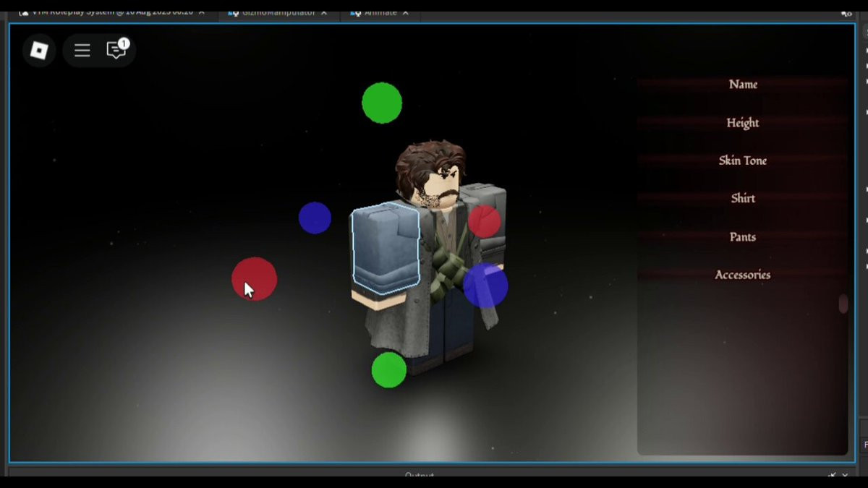Close the Animate tab
This screenshot has height=488, width=868.
click(406, 13)
